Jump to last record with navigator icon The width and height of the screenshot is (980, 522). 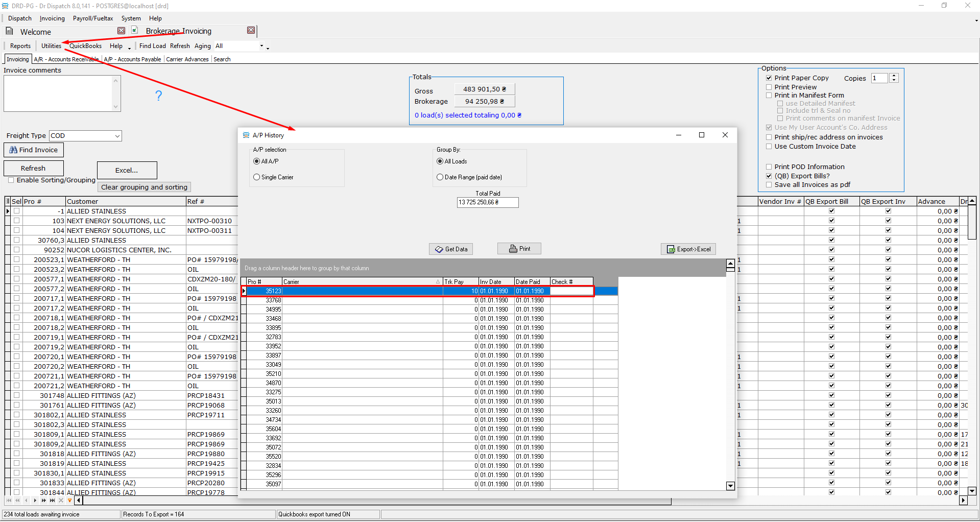(x=53, y=501)
